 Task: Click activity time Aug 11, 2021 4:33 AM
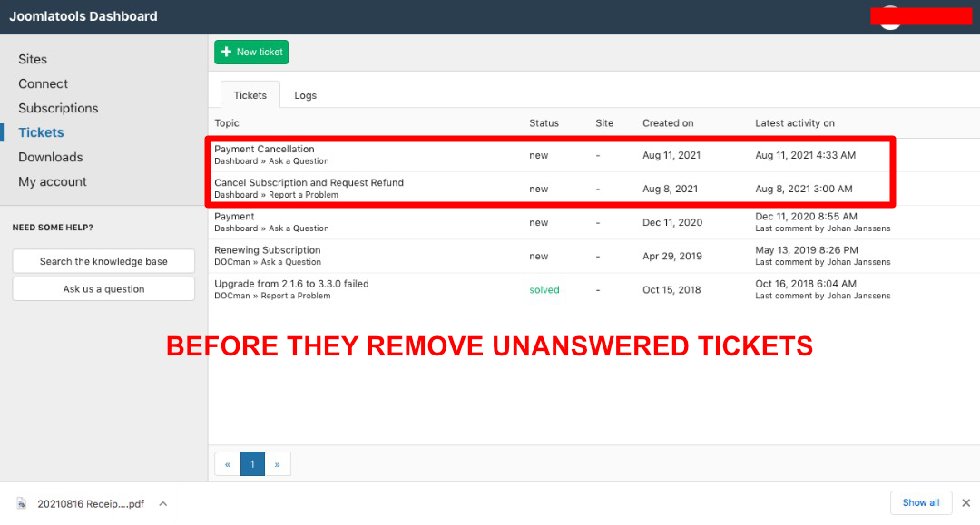[805, 155]
